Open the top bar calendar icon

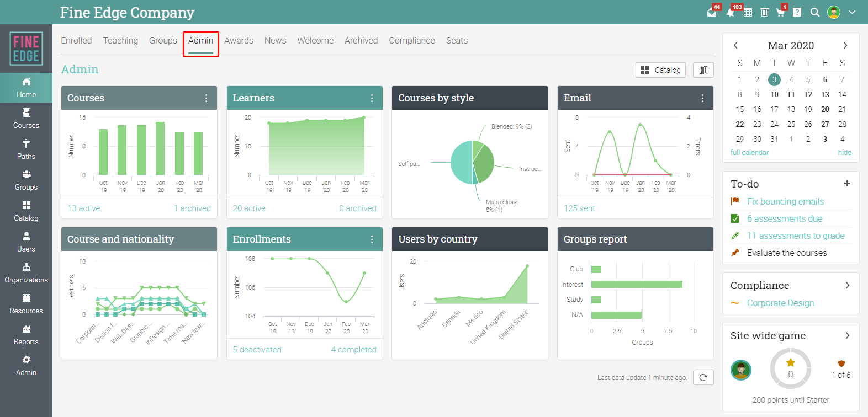pyautogui.click(x=748, y=12)
